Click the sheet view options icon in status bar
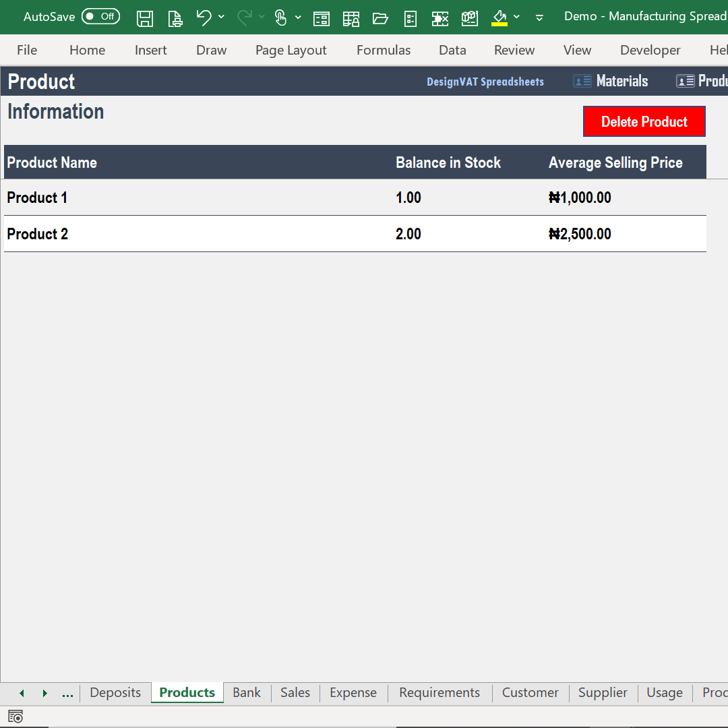Image resolution: width=728 pixels, height=728 pixels. pos(15,716)
